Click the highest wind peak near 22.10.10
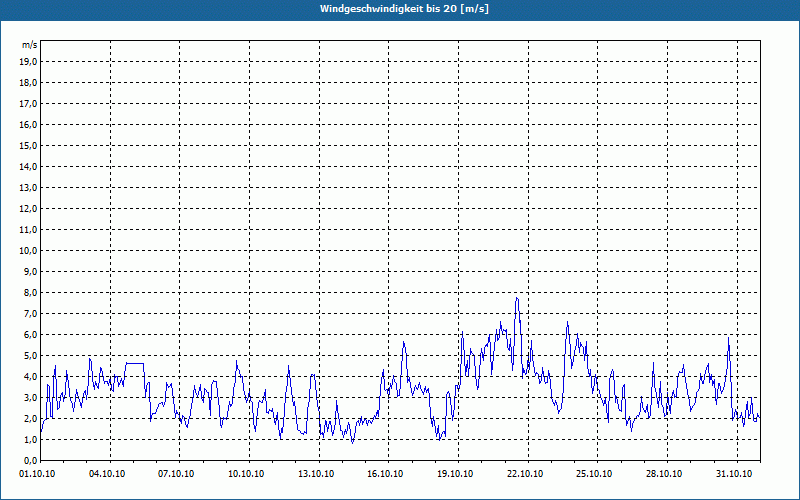The height and width of the screenshot is (500, 800). pyautogui.click(x=517, y=298)
